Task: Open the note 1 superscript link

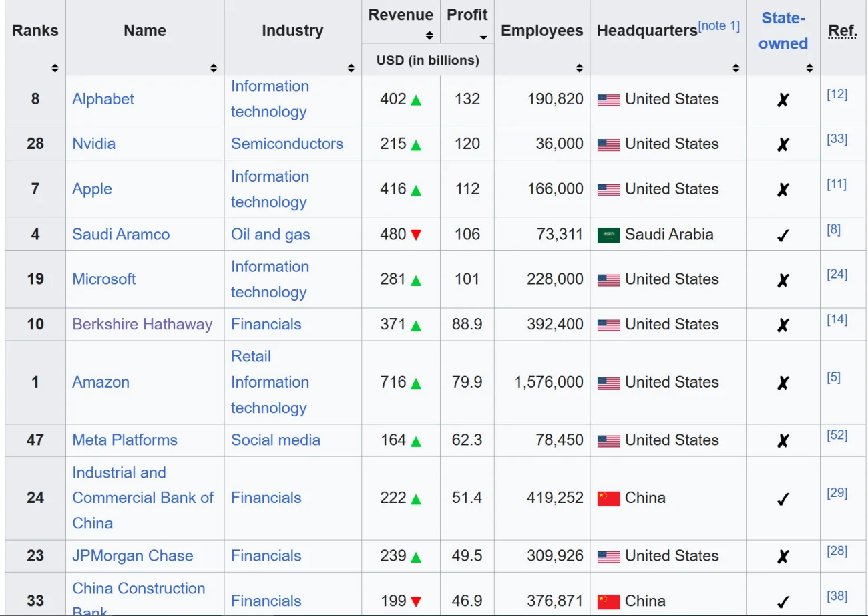Action: (719, 26)
